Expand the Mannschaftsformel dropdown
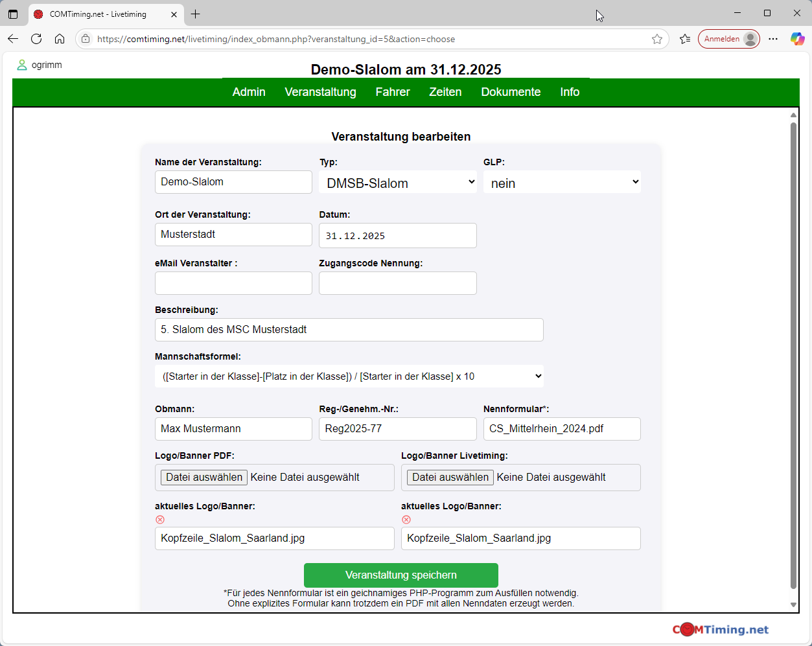This screenshot has height=646, width=812. 349,376
